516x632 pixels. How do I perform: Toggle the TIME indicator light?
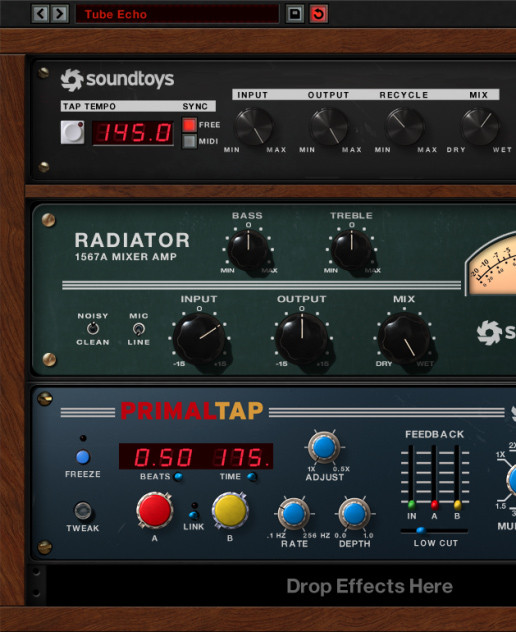coord(252,477)
